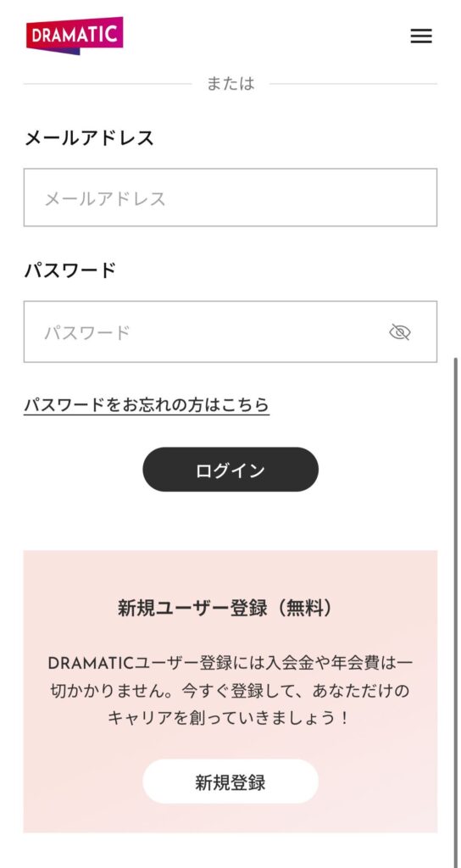The height and width of the screenshot is (868, 461).
Task: Click the メールアドレス field label
Action: coord(89,138)
